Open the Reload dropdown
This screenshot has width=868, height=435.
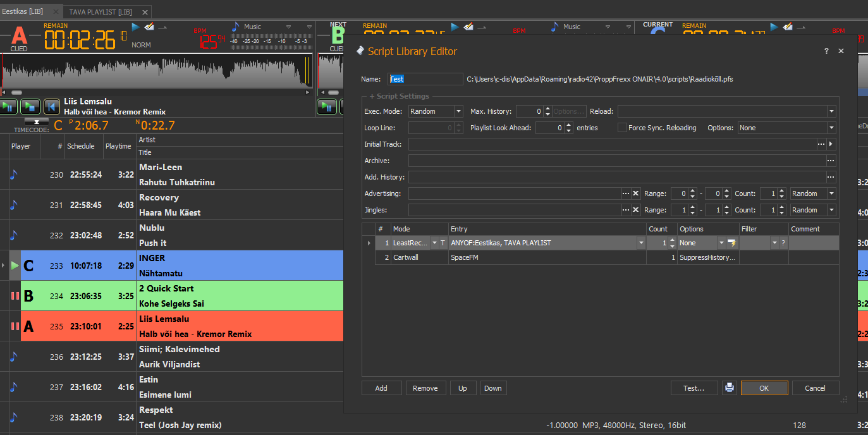(x=831, y=111)
